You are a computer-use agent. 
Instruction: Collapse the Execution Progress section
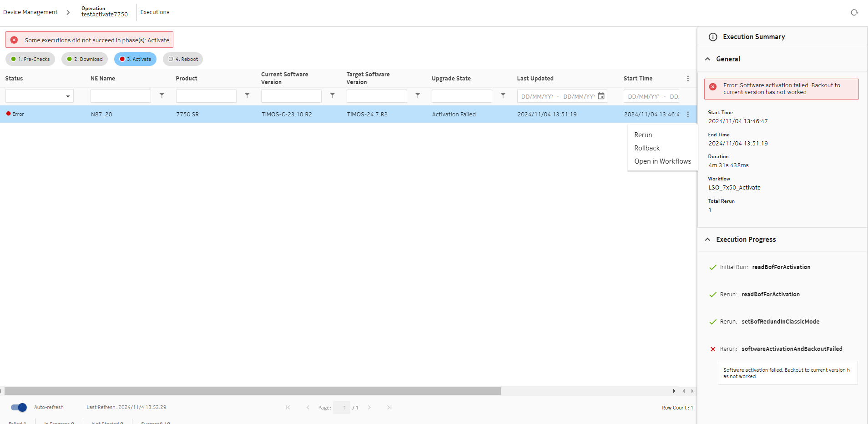[x=707, y=239]
